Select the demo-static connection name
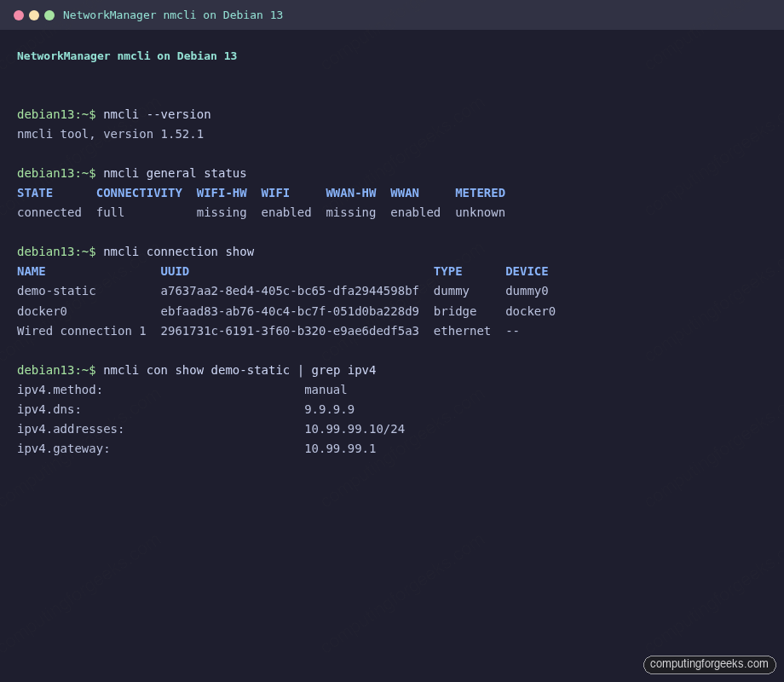Viewport: 784px width, 682px height. (56, 291)
